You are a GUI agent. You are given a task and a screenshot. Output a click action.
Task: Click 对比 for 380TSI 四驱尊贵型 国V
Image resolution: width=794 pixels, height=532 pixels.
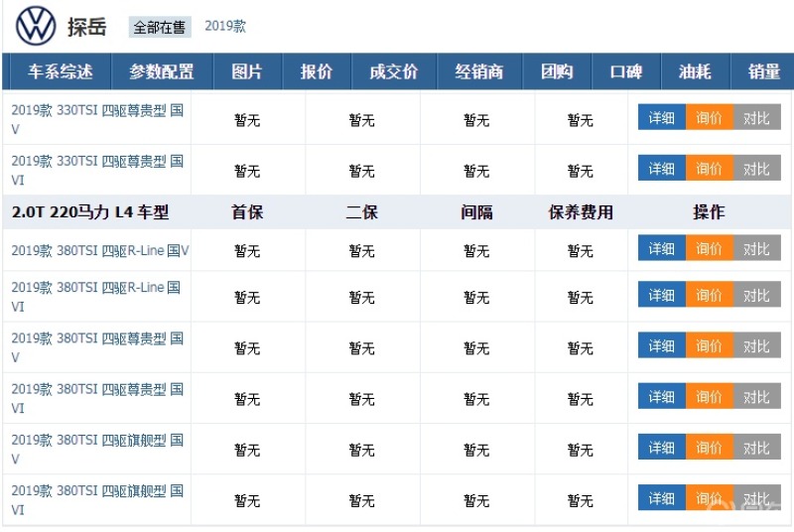(x=756, y=345)
